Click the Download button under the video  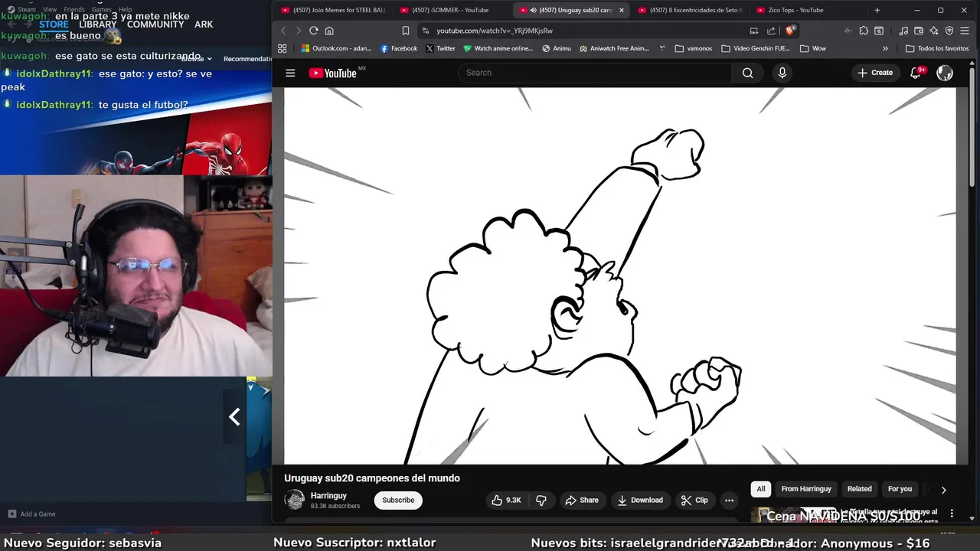pyautogui.click(x=640, y=500)
